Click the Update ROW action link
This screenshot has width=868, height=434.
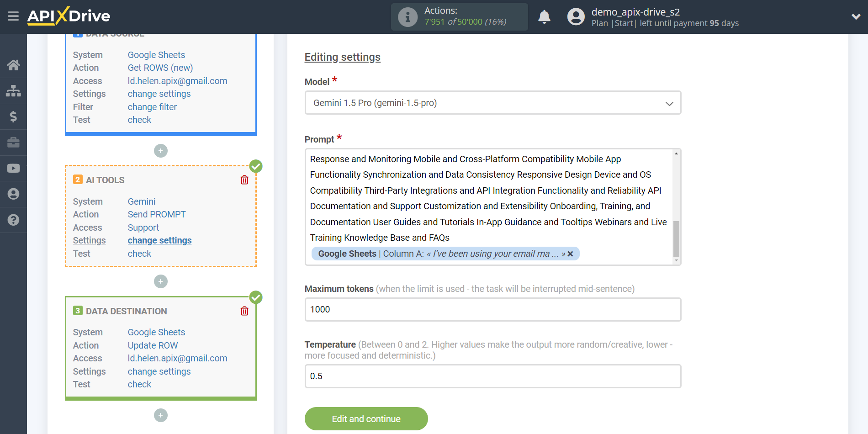(x=153, y=345)
